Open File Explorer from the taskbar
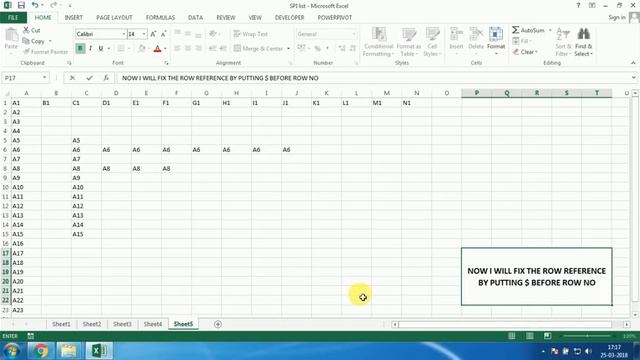Viewport: 640px width, 360px height. click(x=69, y=351)
